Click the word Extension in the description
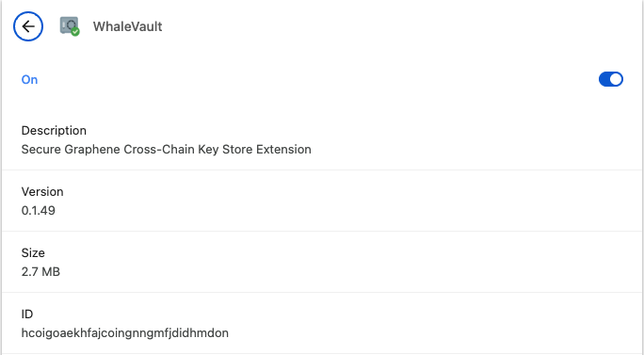The image size is (644, 355). click(x=283, y=149)
